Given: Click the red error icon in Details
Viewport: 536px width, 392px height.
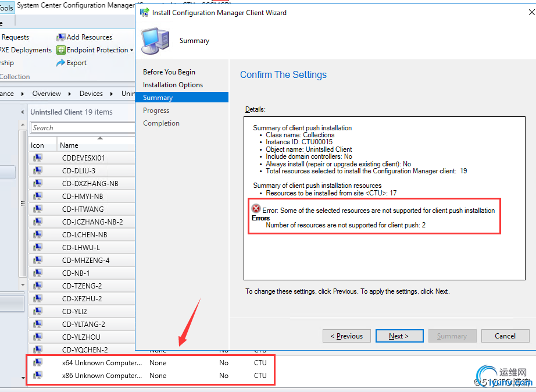Looking at the screenshot, I should pos(256,208).
